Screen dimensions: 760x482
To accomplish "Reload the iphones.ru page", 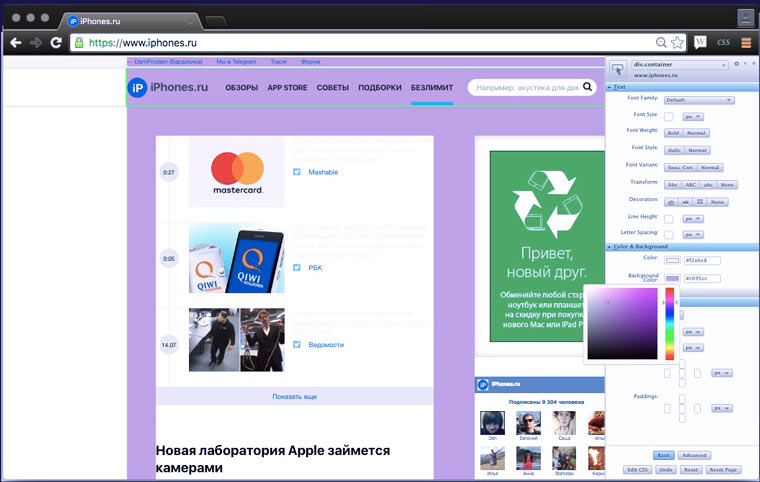I will click(x=56, y=43).
